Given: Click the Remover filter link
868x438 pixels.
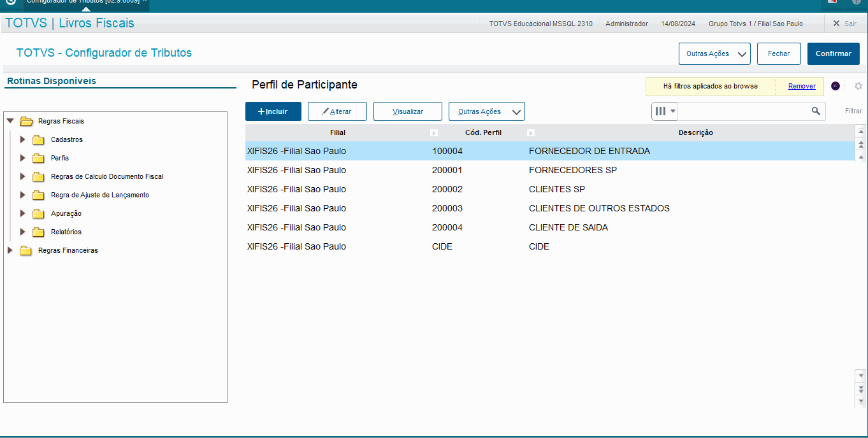Looking at the screenshot, I should click(x=802, y=86).
